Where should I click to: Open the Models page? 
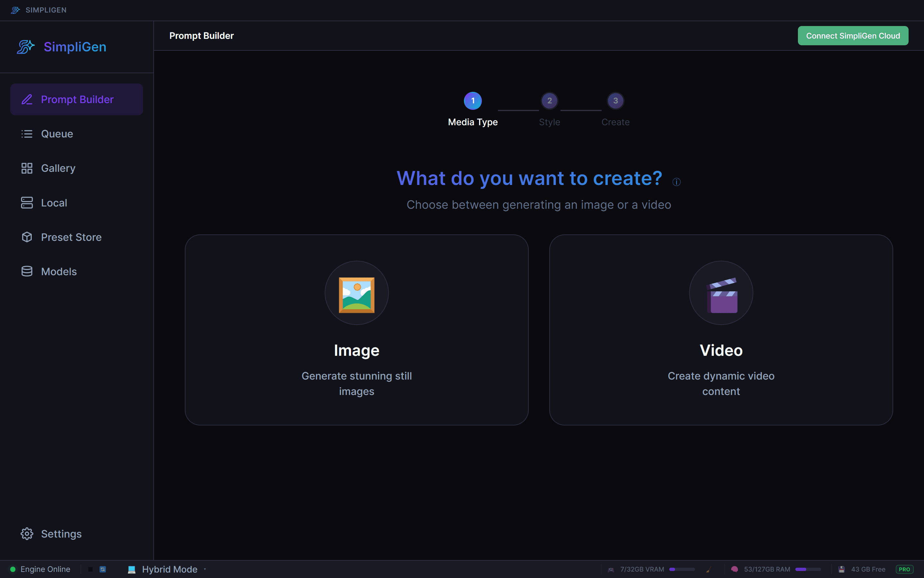(77, 271)
